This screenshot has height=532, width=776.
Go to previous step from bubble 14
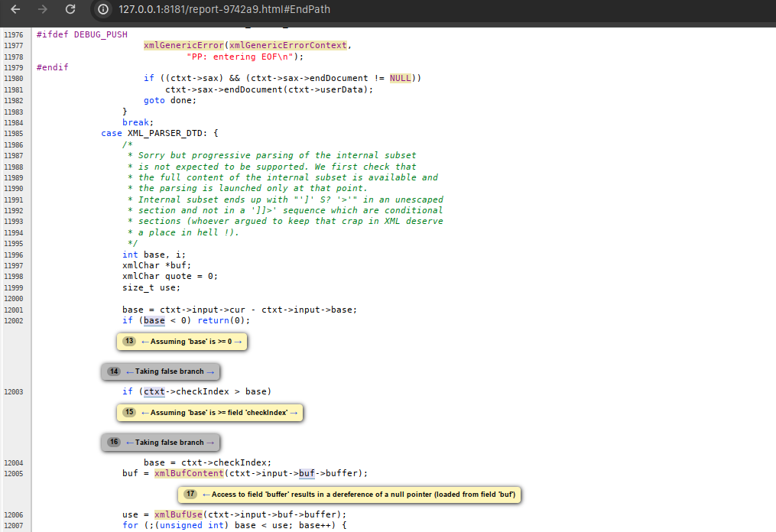click(129, 371)
